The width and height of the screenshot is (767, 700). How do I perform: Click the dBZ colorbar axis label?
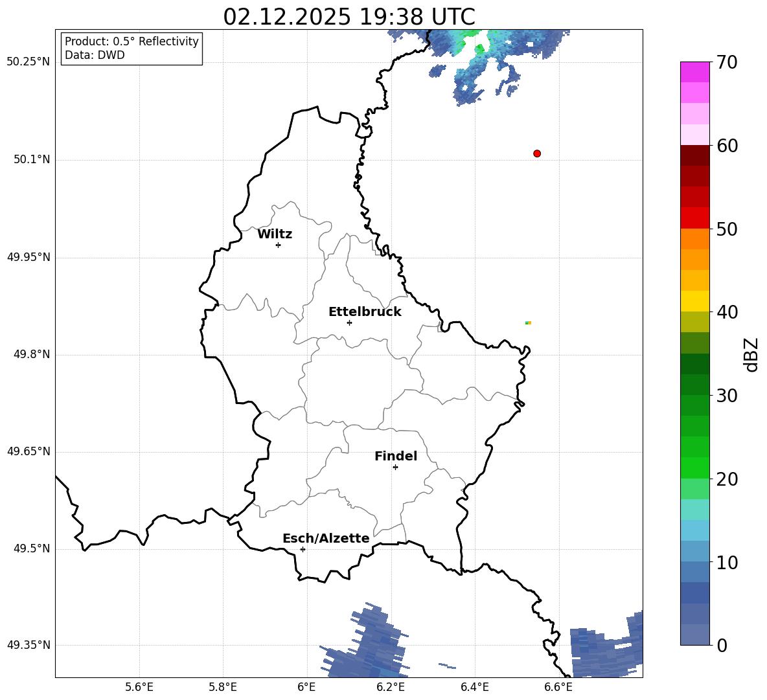[752, 354]
